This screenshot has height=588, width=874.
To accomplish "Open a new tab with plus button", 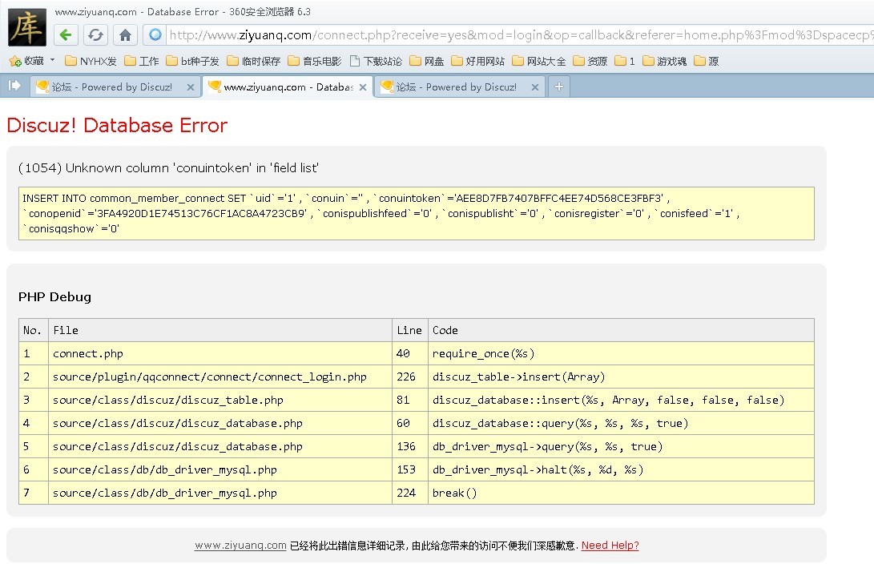I will pyautogui.click(x=559, y=87).
